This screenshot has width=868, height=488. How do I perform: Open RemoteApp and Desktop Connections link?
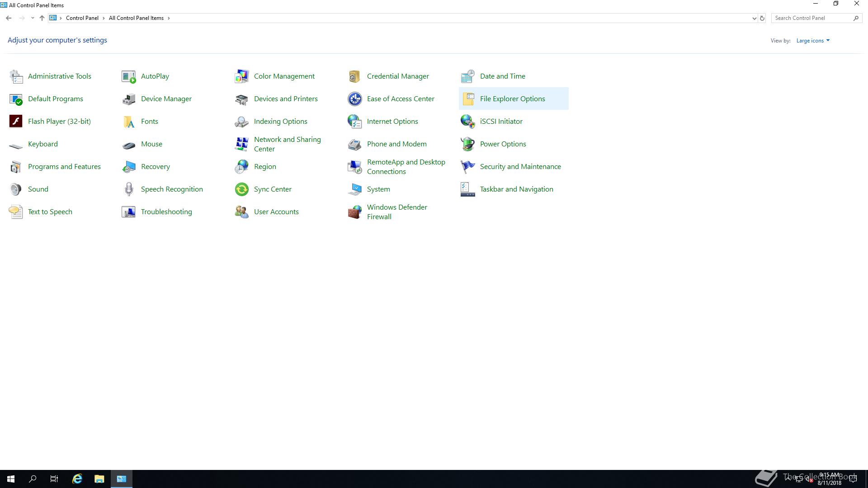(x=406, y=167)
